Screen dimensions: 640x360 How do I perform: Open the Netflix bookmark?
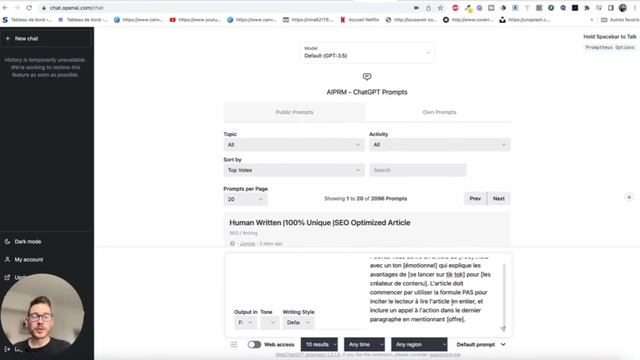(360, 20)
